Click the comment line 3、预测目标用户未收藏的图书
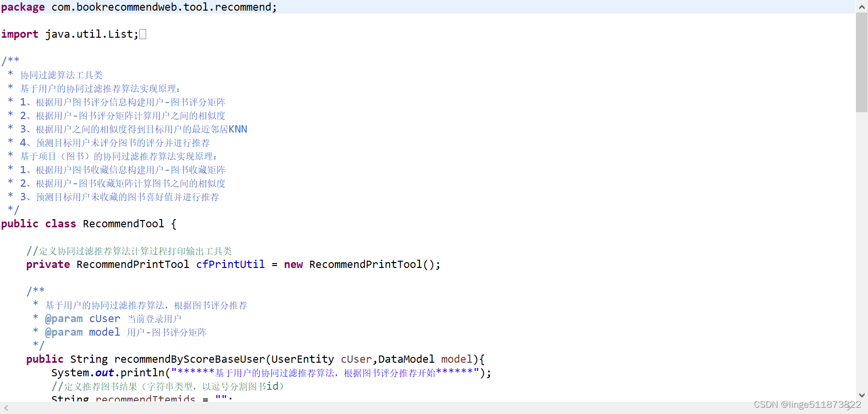 coord(120,197)
